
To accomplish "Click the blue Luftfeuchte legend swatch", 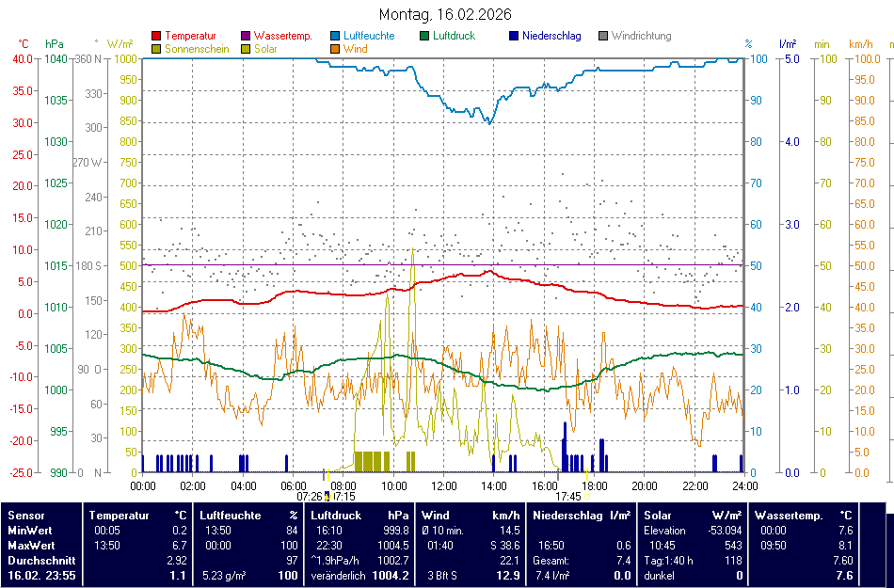I will [335, 37].
